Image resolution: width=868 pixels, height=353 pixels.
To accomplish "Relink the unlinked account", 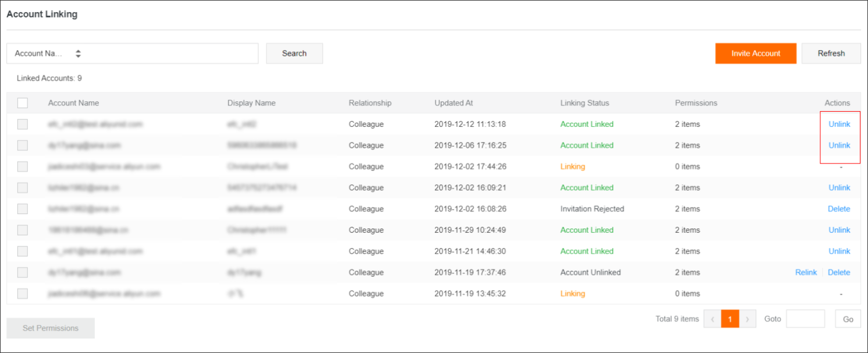I will pyautogui.click(x=806, y=272).
